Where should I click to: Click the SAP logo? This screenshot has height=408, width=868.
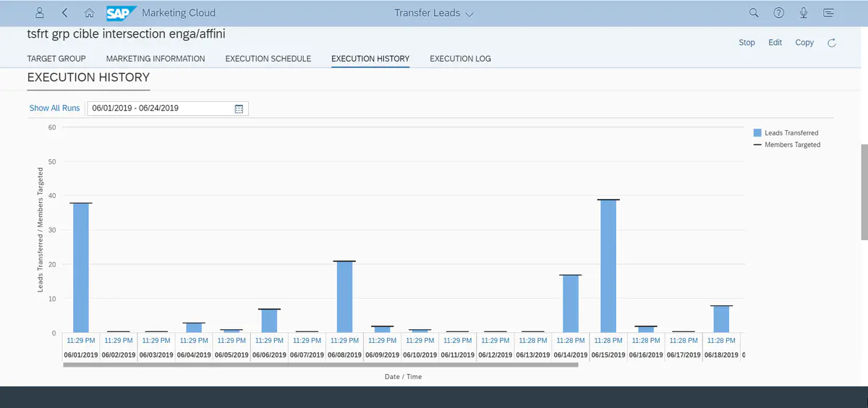coord(121,13)
